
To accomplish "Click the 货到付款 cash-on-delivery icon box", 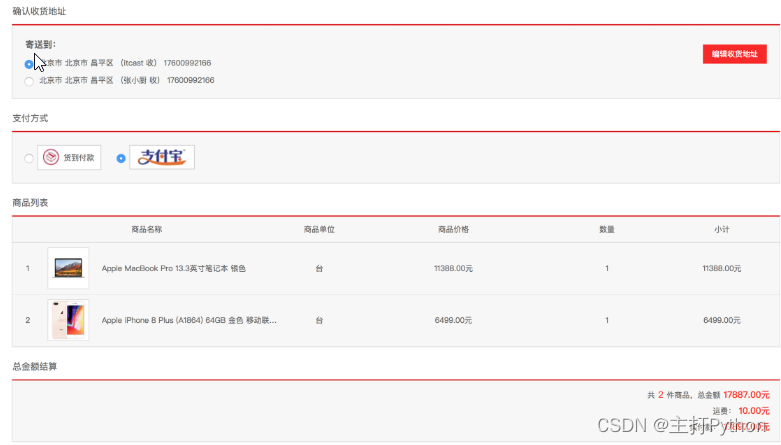I will 69,157.
